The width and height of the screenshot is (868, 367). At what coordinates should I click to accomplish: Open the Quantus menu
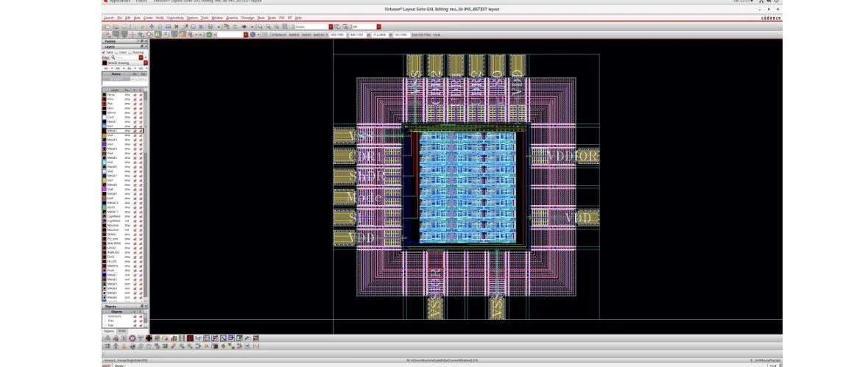(231, 18)
